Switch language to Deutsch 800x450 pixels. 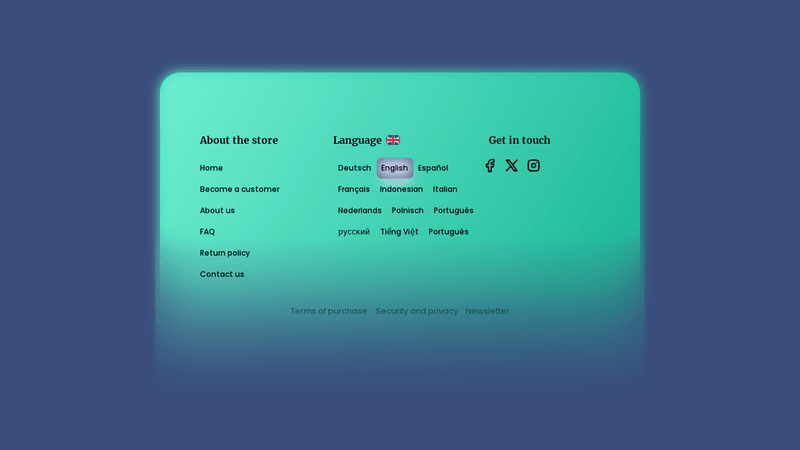[354, 168]
